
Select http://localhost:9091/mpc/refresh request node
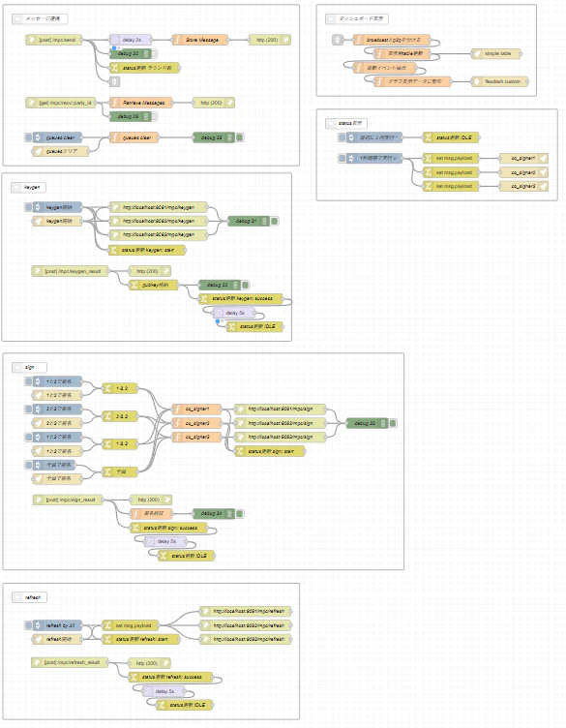(x=246, y=612)
